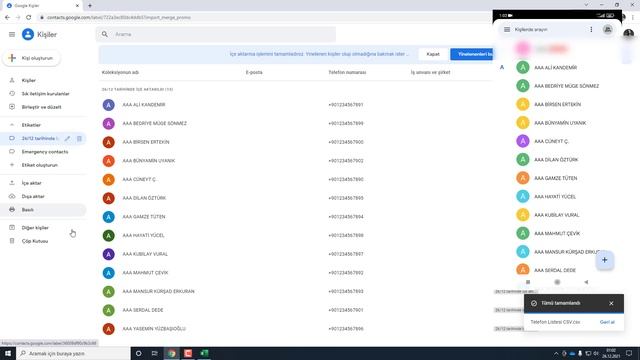Open Excel from the taskbar

pyautogui.click(x=204, y=353)
